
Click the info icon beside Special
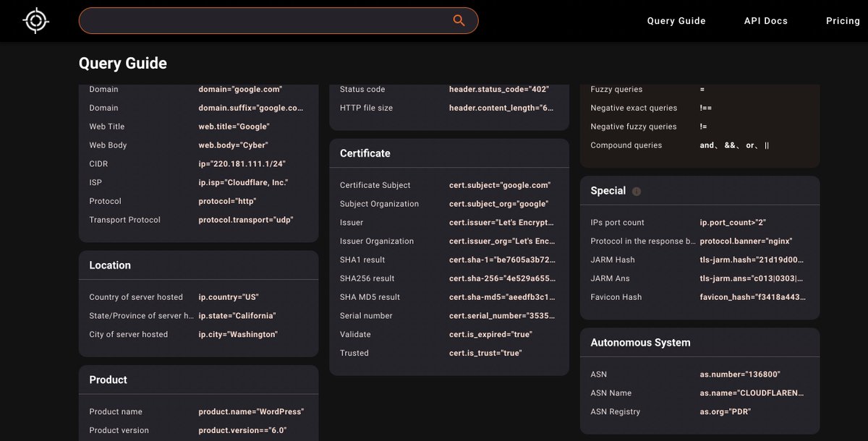637,192
